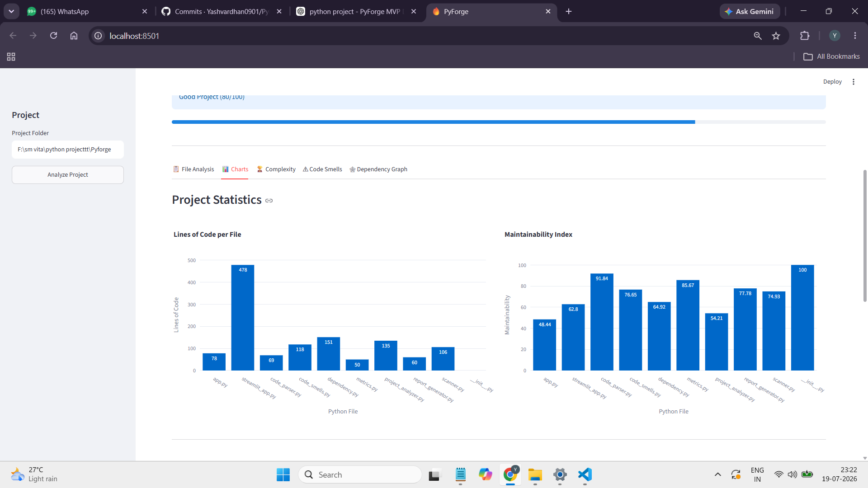Open Visual Studio Code from the taskbar
Image resolution: width=868 pixels, height=488 pixels.
585,474
